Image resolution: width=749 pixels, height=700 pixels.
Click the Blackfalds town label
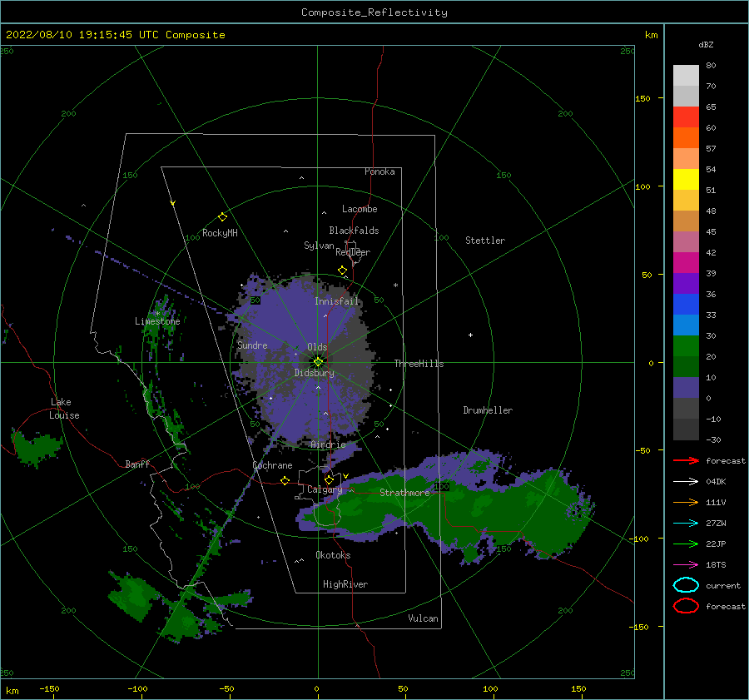pyautogui.click(x=354, y=231)
